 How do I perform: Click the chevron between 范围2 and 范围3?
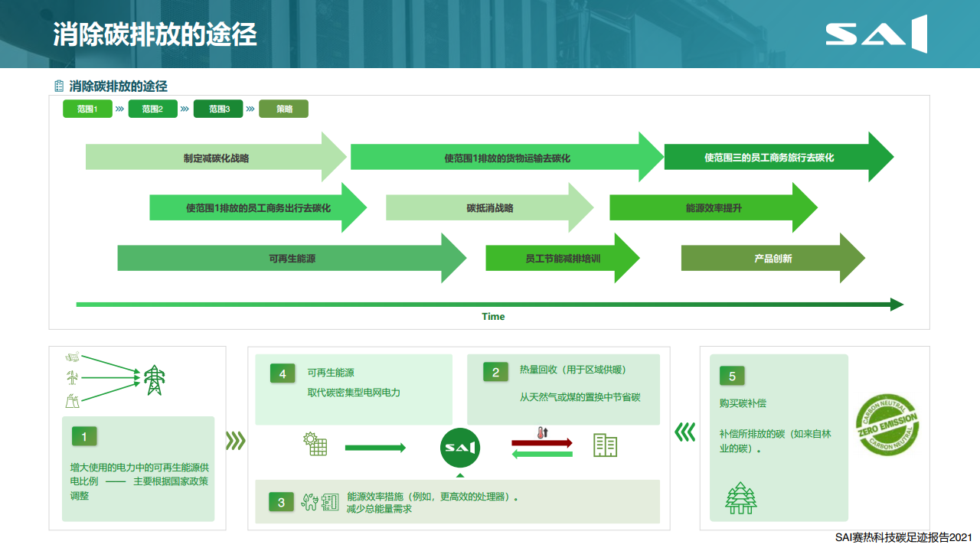pos(185,109)
